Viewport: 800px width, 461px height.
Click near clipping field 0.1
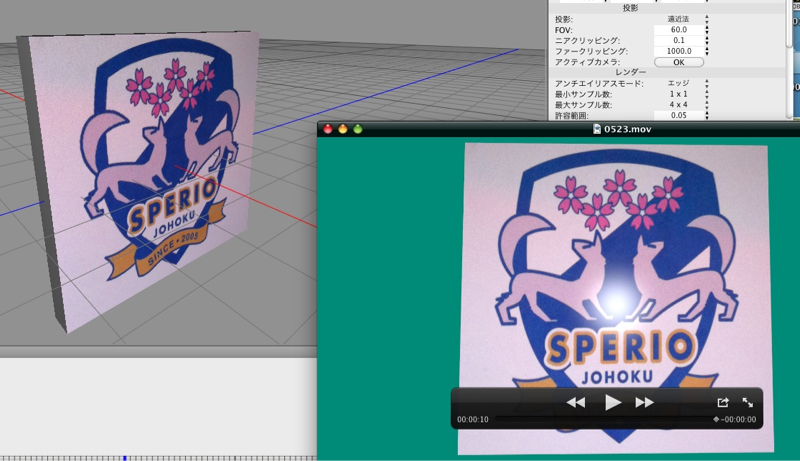(679, 40)
